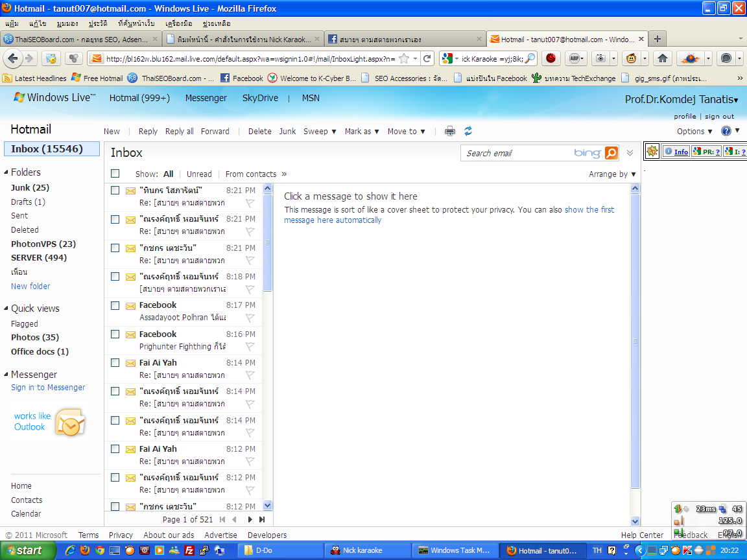Screen dimensions: 747x560
Task: Reload the page in the address bar
Action: click(427, 58)
